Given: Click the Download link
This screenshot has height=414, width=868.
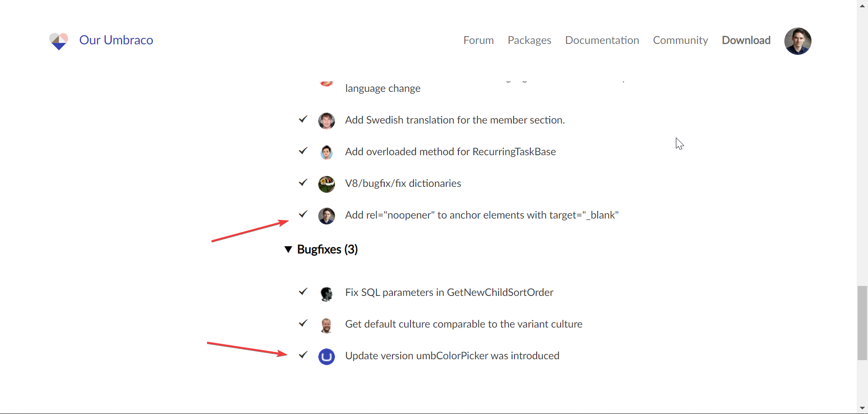Looking at the screenshot, I should pos(746,40).
